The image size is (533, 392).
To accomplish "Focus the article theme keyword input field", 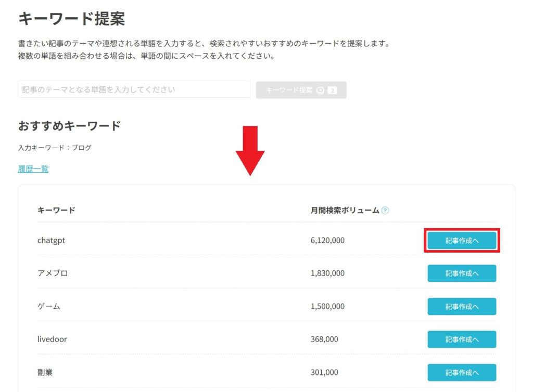I will click(134, 89).
